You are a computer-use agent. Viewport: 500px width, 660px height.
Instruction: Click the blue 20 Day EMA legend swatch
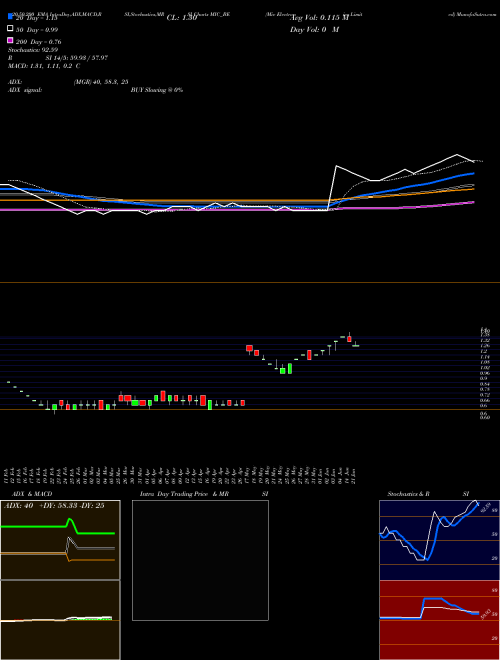[10, 17]
